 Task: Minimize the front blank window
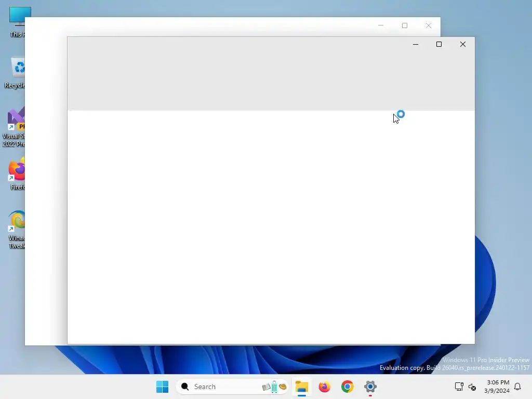coord(415,44)
